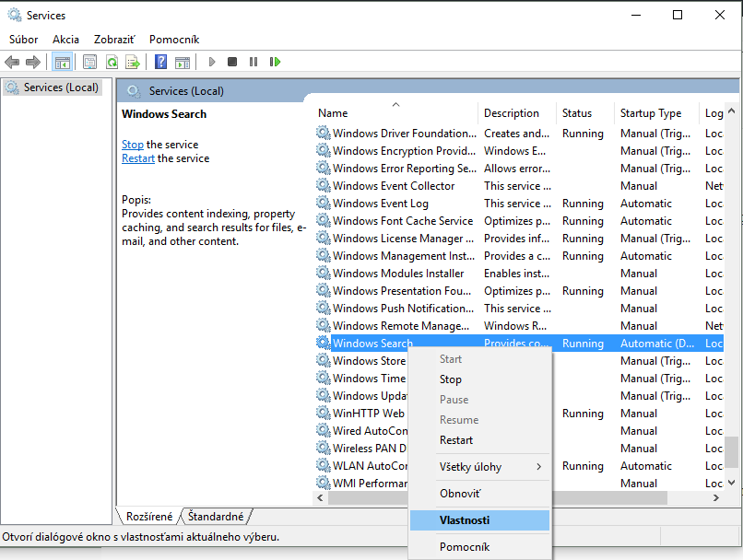Select the Windows Encryption Provider service row
This screenshot has width=743, height=560.
tap(519, 151)
